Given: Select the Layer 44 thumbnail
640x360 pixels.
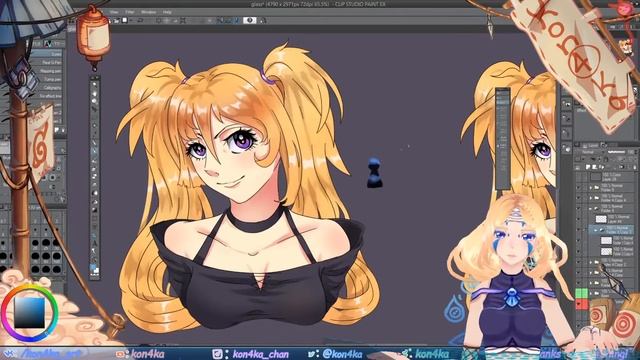Looking at the screenshot, I should pyautogui.click(x=601, y=219).
